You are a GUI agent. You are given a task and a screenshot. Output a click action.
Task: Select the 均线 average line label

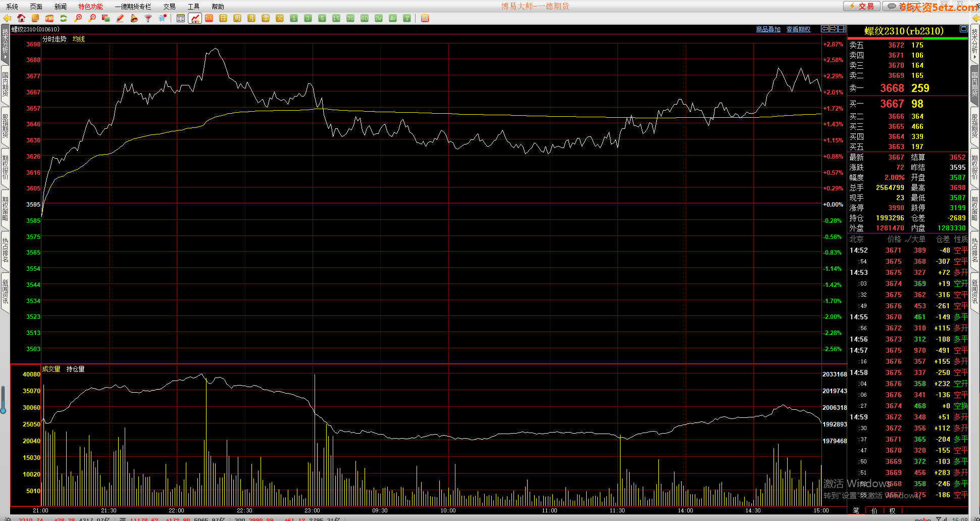coord(79,39)
